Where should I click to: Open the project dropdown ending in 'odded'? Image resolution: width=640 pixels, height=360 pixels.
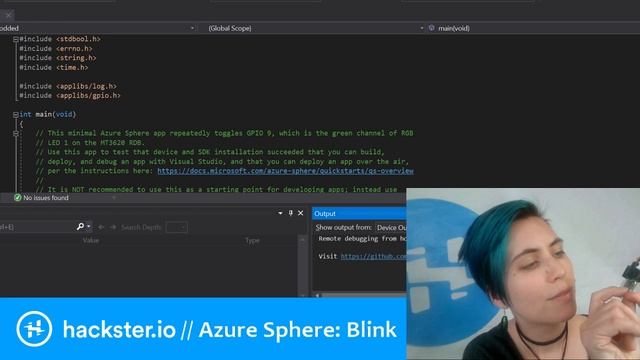coord(98,28)
